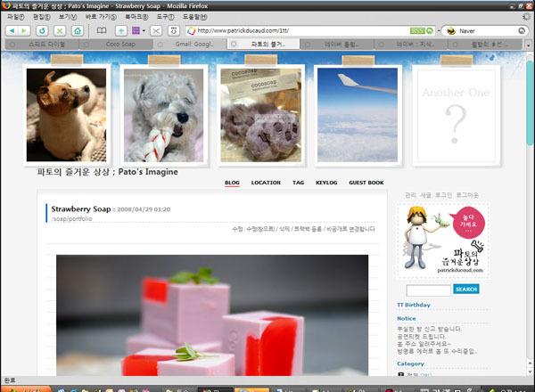Image resolution: width=535 pixels, height=392 pixels.
Task: Open the 바로 가기(S) menu
Action: [101, 17]
